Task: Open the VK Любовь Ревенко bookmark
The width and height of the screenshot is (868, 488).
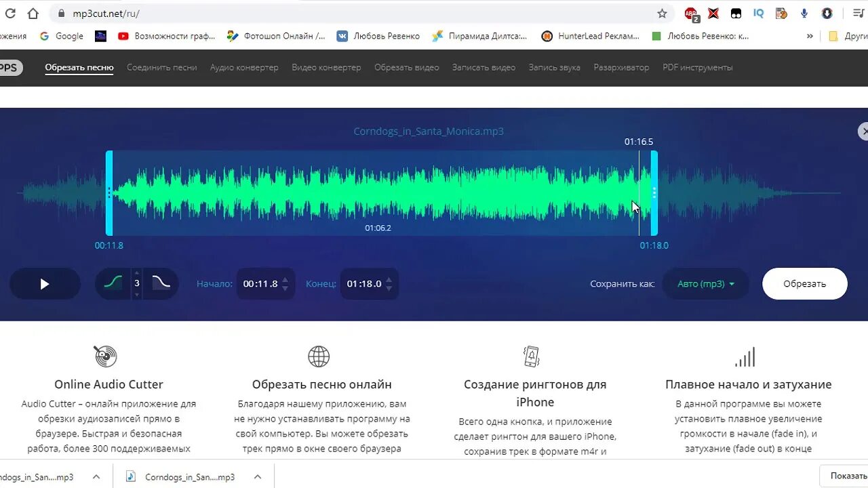Action: pos(378,36)
